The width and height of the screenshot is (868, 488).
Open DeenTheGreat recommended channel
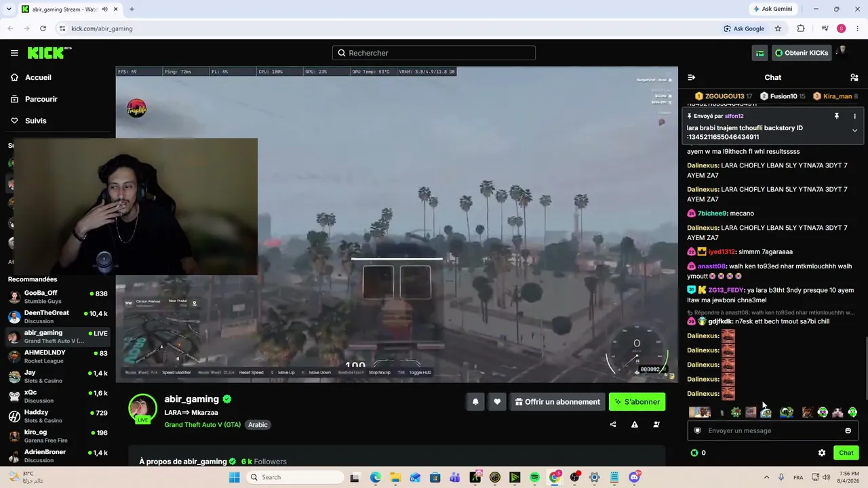[x=58, y=317]
